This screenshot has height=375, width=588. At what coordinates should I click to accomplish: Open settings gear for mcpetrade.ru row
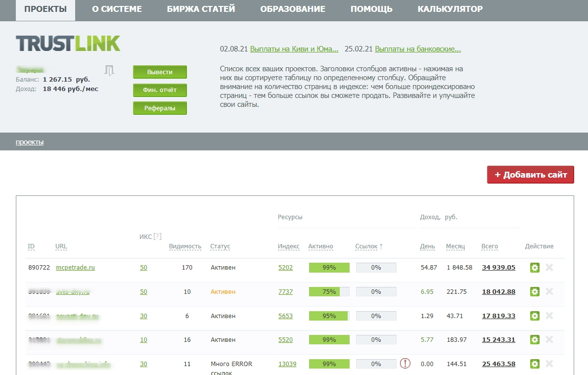pos(535,268)
